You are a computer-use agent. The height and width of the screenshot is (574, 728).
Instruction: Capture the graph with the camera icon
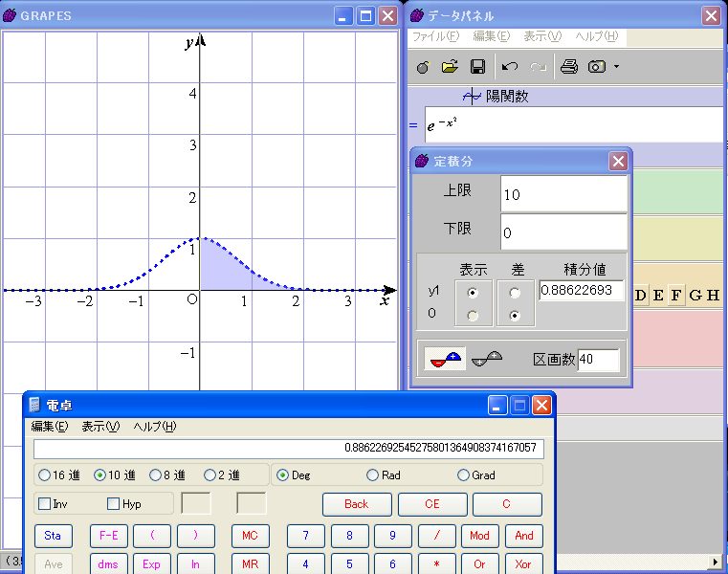[x=597, y=67]
